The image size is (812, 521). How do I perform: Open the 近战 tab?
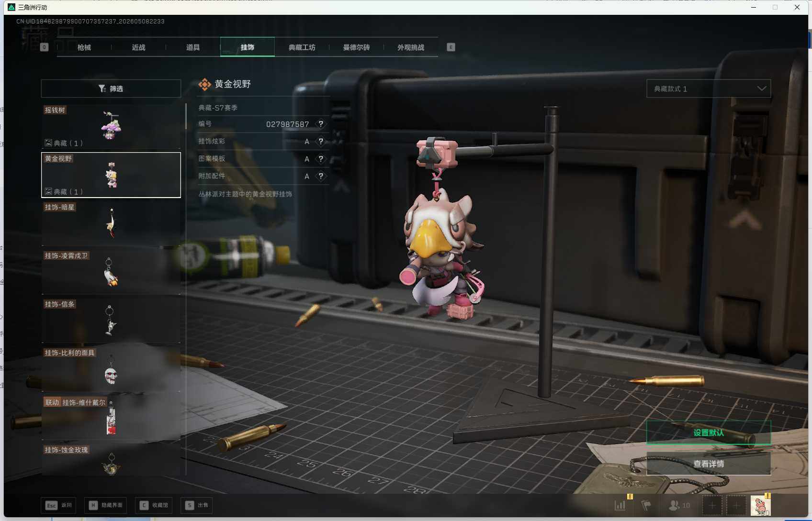click(138, 47)
